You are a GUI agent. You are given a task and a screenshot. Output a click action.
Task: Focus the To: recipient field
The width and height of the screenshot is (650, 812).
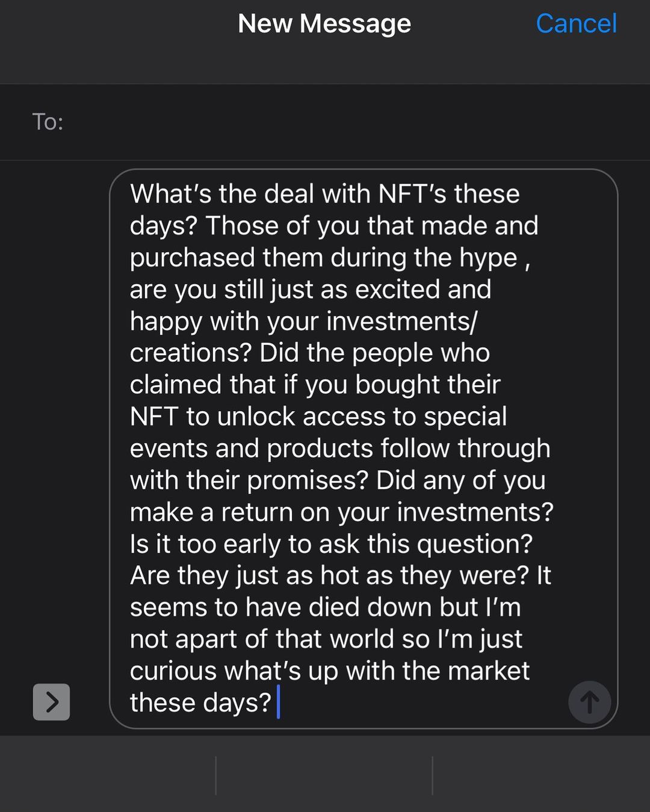pos(349,122)
